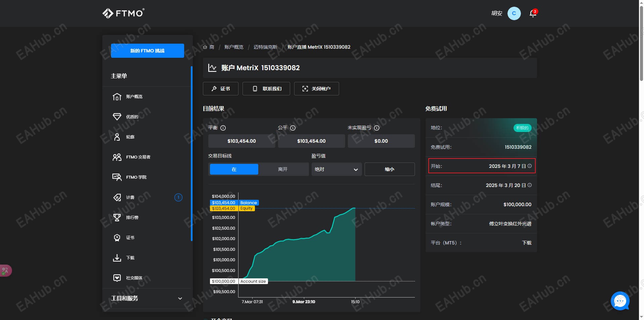Click the FTMO logo in the header
The height and width of the screenshot is (320, 644).
tap(123, 13)
